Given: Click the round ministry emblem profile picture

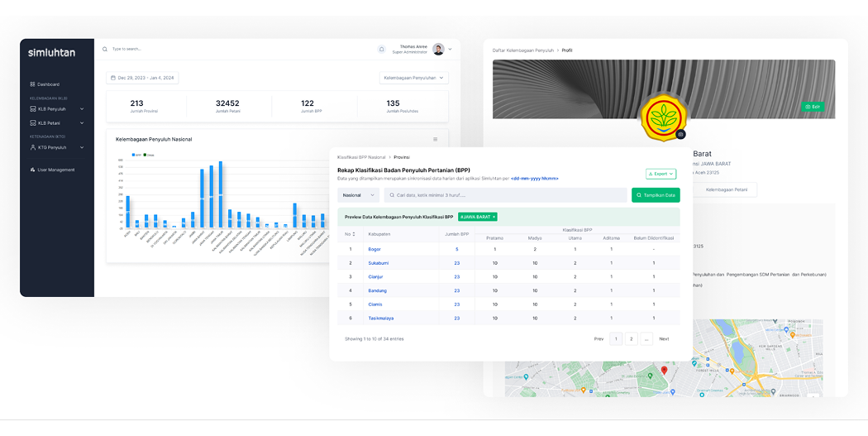Looking at the screenshot, I should 664,117.
